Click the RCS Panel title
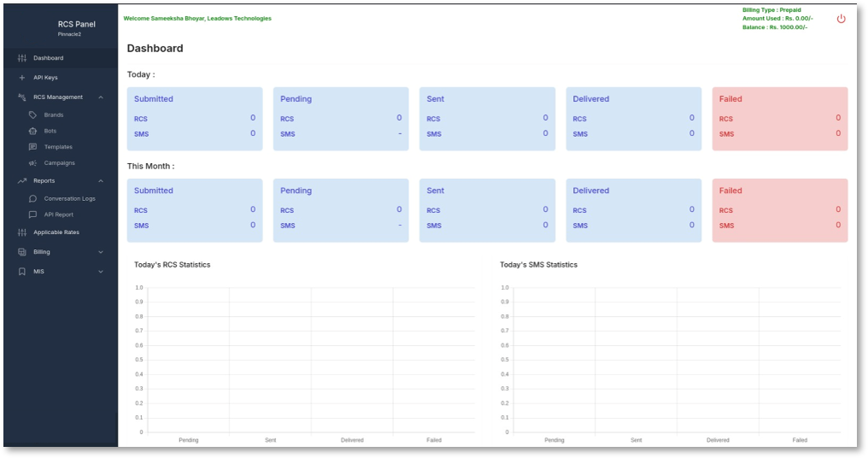 tap(76, 25)
